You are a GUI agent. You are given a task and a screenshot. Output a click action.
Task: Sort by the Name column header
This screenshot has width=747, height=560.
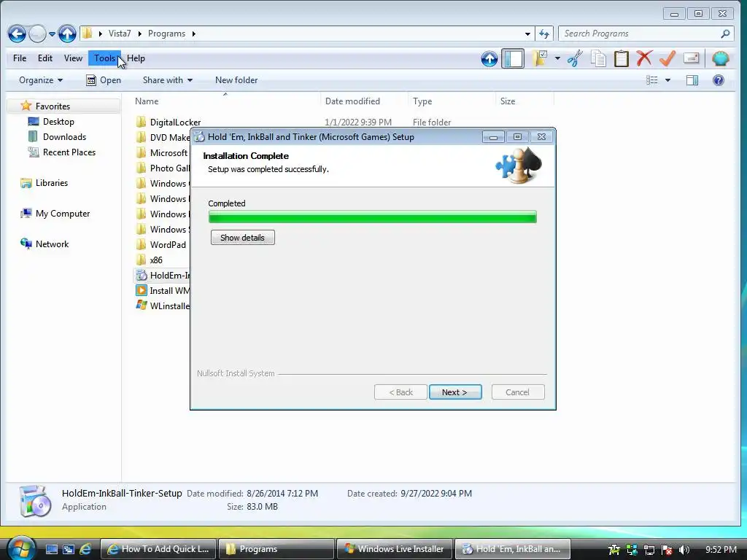[147, 101]
